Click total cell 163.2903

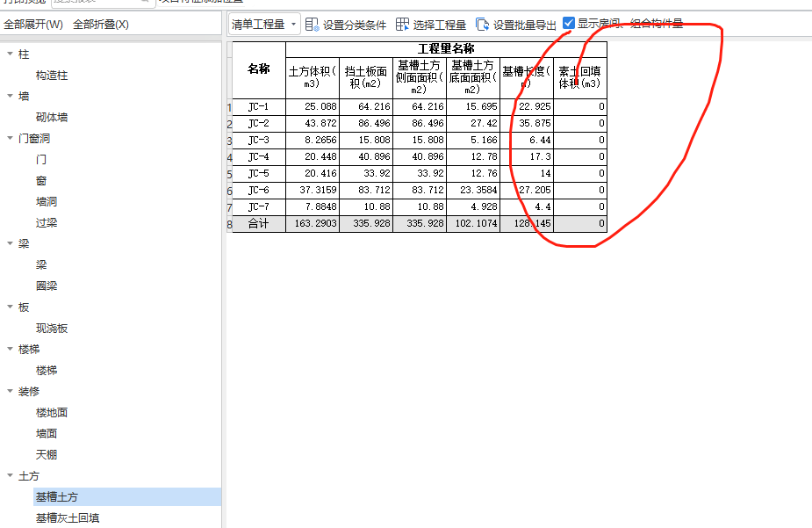point(313,224)
